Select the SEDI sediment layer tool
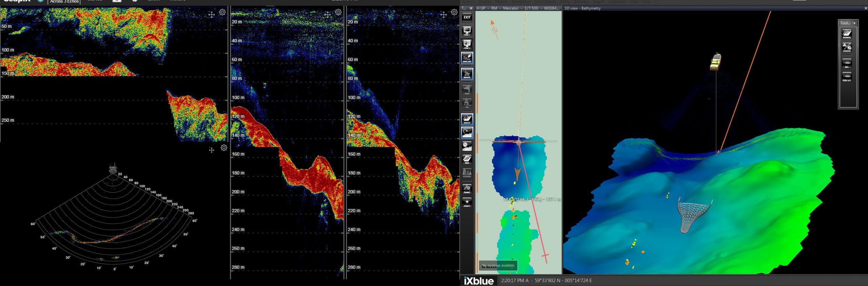The width and height of the screenshot is (868, 286). tap(467, 159)
